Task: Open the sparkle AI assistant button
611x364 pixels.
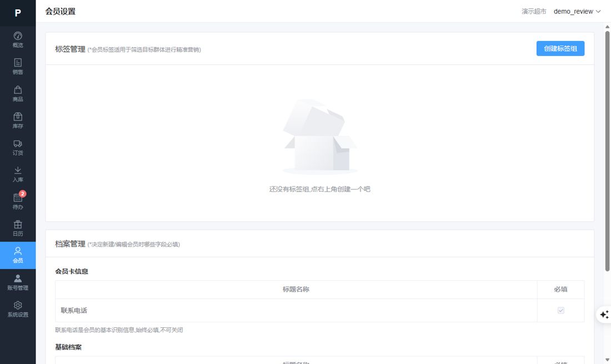Action: [x=604, y=314]
